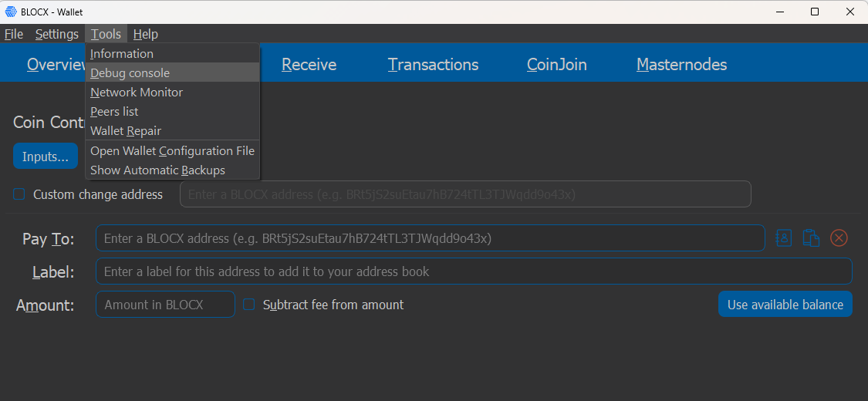The height and width of the screenshot is (401, 868).
Task: Switch to the Overview tab
Action: pyautogui.click(x=56, y=65)
